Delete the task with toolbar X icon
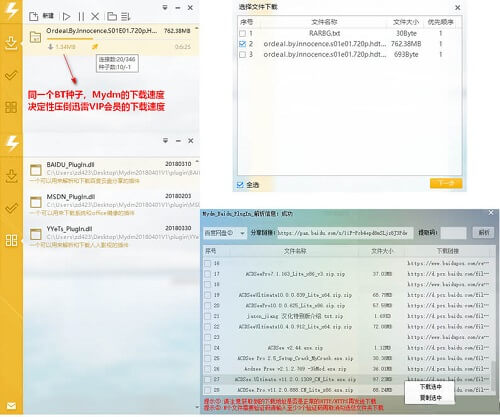 [95, 16]
